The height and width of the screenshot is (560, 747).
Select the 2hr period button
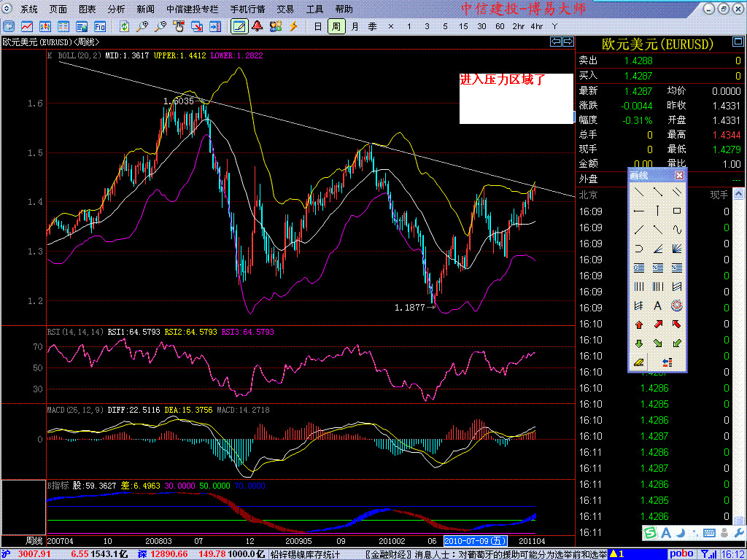coord(519,27)
